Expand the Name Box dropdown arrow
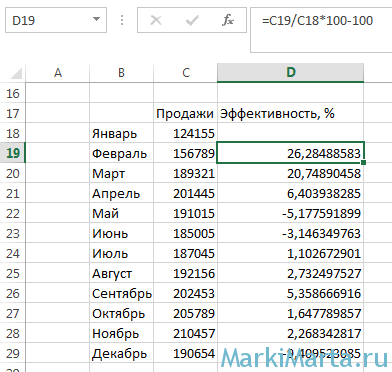This screenshot has height=372, width=392. [x=96, y=19]
